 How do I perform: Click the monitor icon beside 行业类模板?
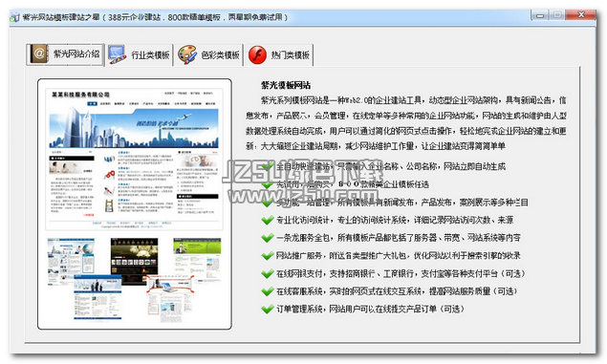click(x=117, y=54)
